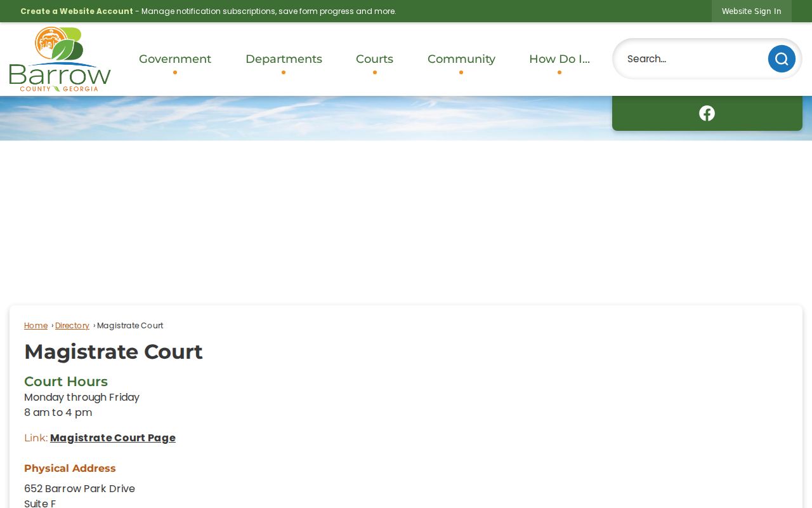The height and width of the screenshot is (508, 812).
Task: Click Website Sign In button
Action: 751,11
